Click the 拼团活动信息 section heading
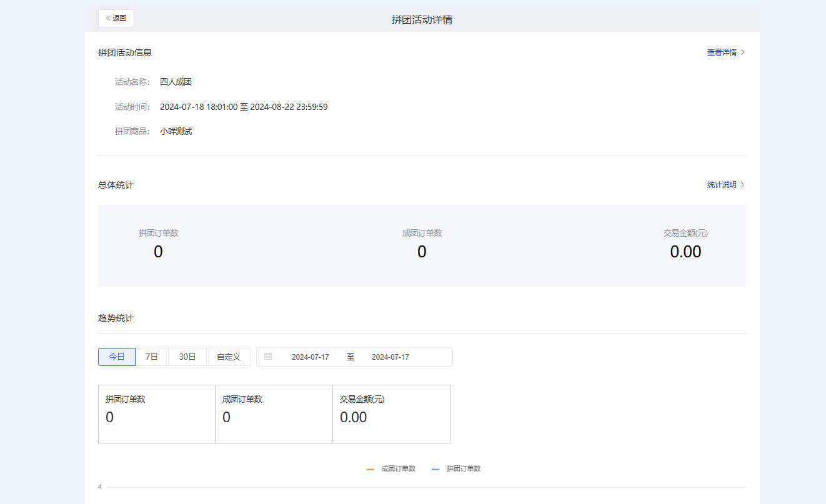The width and height of the screenshot is (826, 504). pos(125,52)
